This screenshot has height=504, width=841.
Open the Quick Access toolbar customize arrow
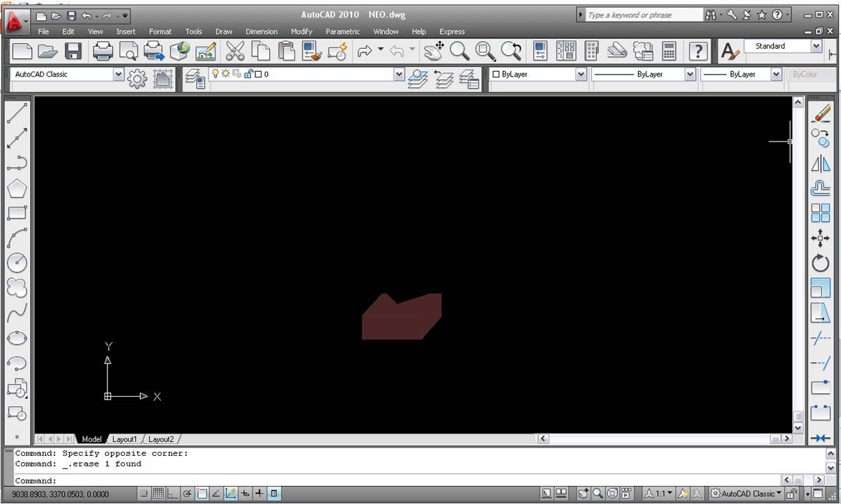[126, 15]
